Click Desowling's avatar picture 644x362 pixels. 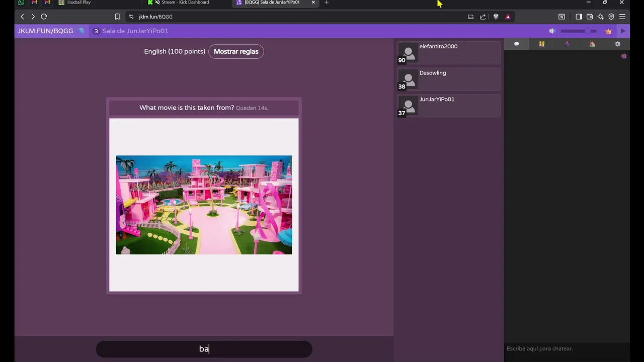[408, 79]
